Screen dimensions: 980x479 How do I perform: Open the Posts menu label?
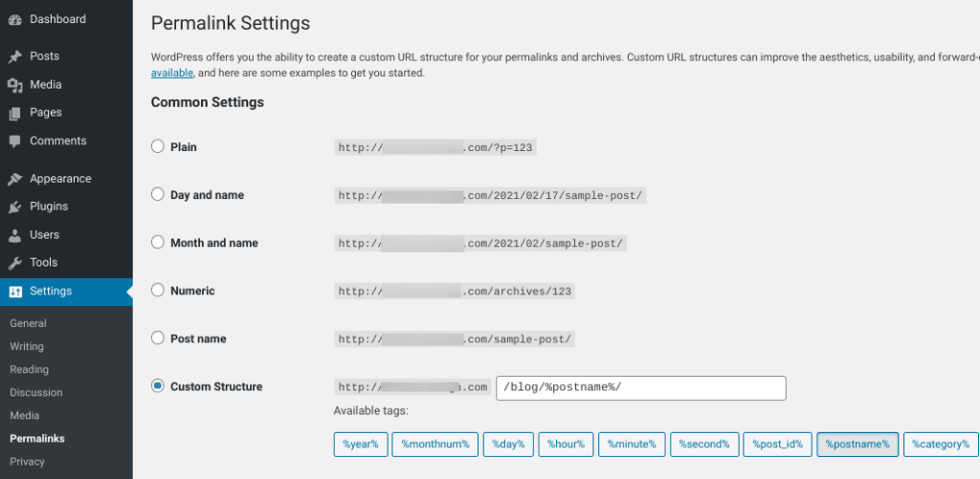point(44,56)
